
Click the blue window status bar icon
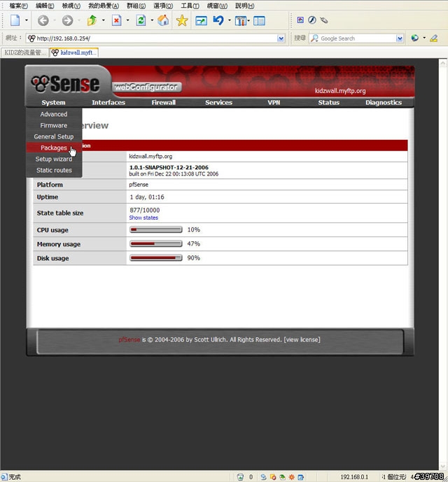click(301, 477)
